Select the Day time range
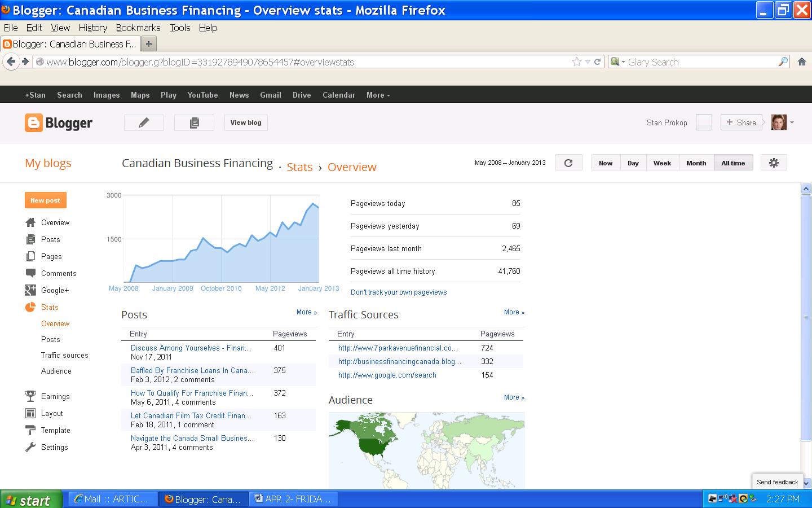This screenshot has width=812, height=508. (x=633, y=163)
